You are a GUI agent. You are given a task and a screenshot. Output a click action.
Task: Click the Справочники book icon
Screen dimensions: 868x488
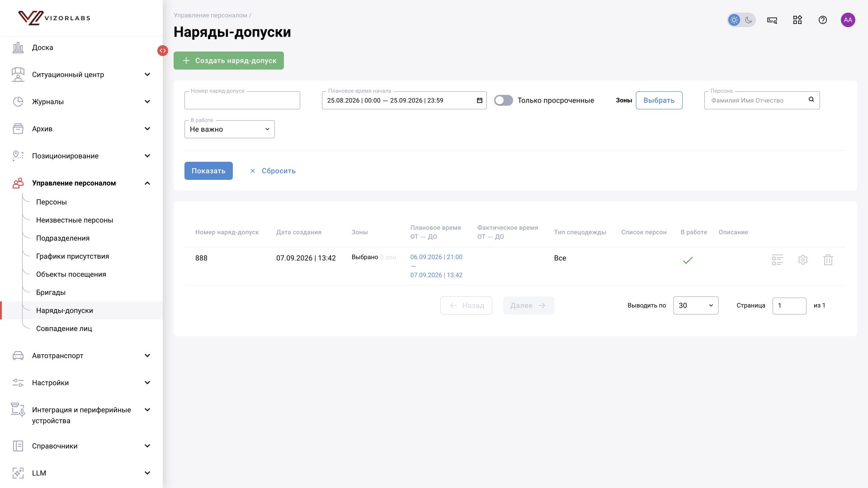tap(18, 446)
